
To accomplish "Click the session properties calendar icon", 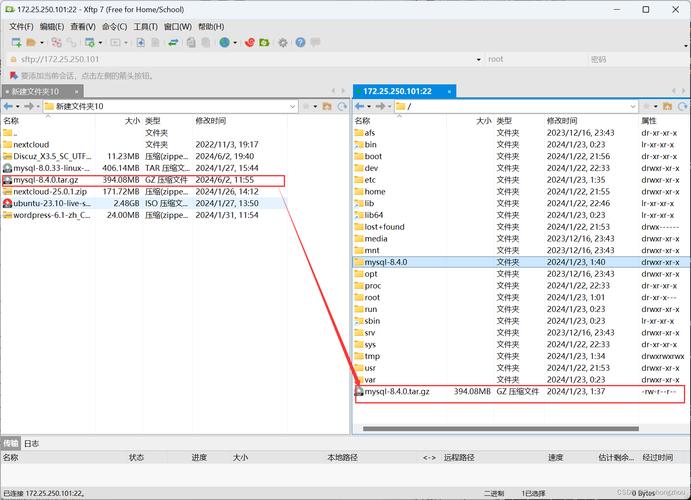I will (90, 42).
